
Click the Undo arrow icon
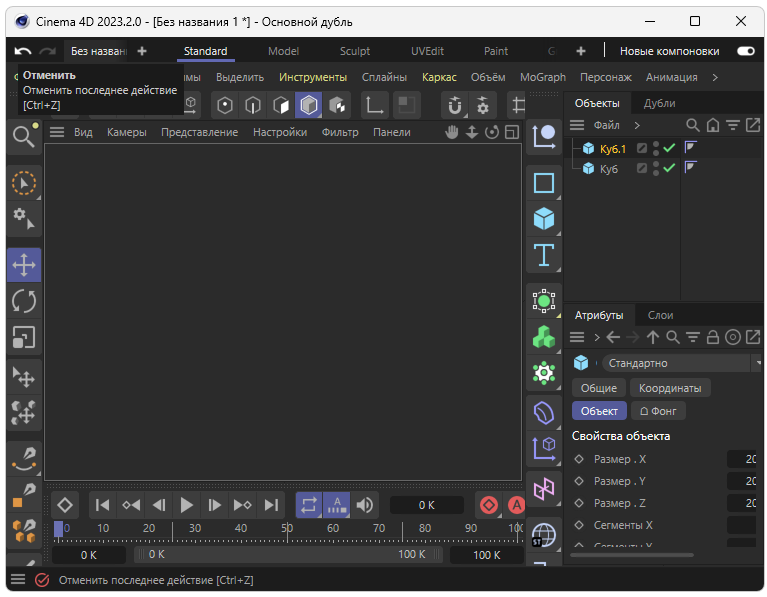click(23, 51)
